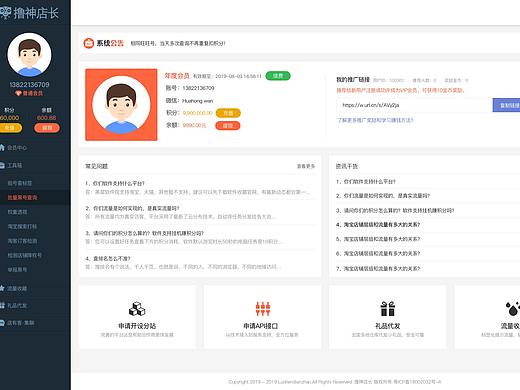Click the red 系统公告 announcement icon
The width and height of the screenshot is (520, 390).
click(x=89, y=43)
